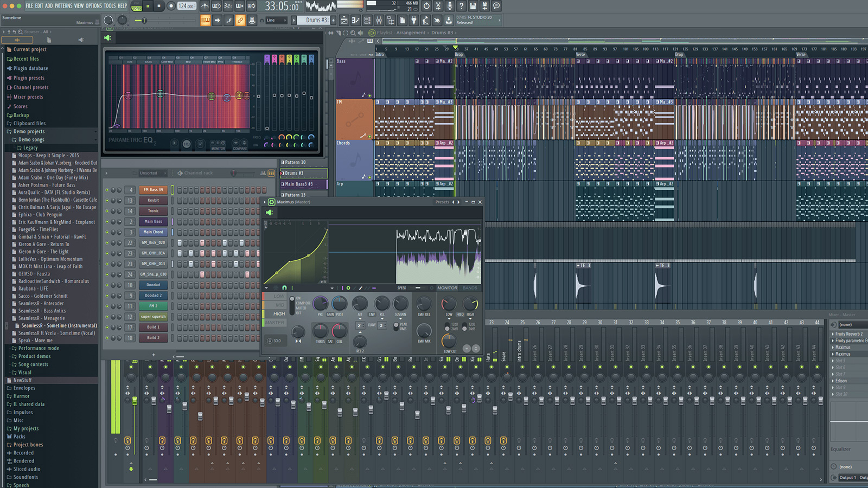Click the save project floppy disk icon
Viewport: 868px width, 488px height.
point(473,6)
